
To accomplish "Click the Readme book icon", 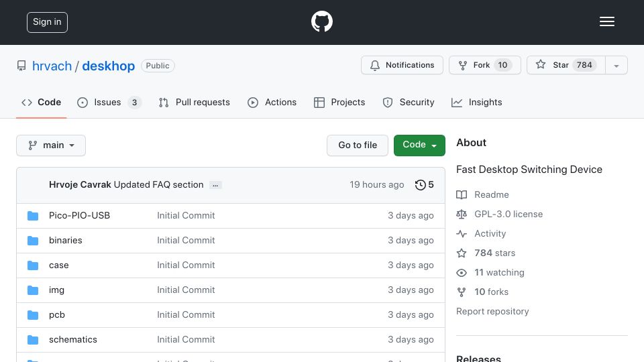I will [x=462, y=195].
